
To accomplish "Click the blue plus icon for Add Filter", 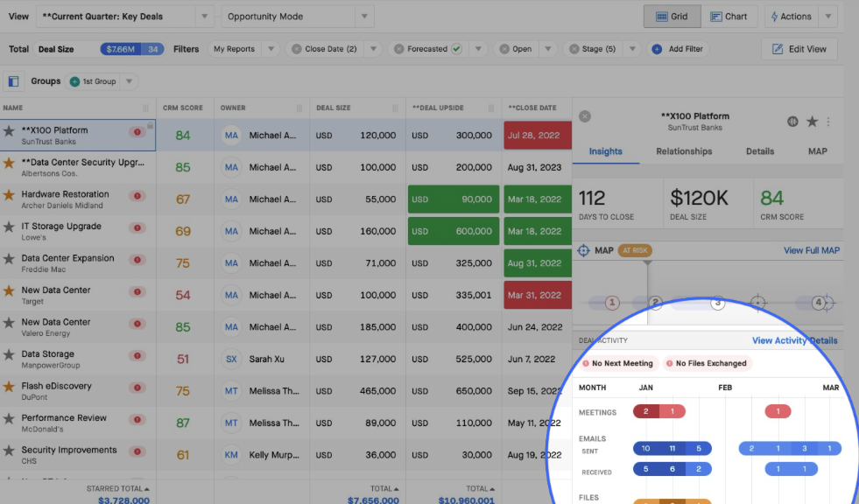I will pos(657,49).
